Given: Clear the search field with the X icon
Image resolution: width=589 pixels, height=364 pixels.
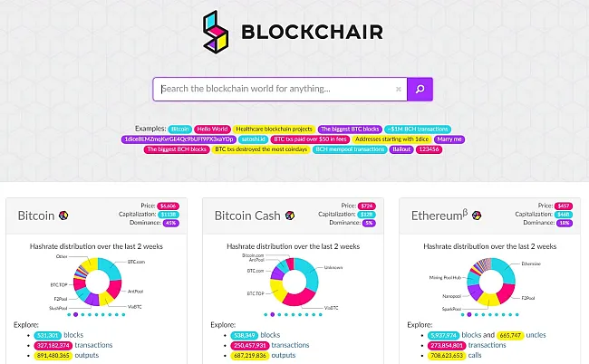Looking at the screenshot, I should (x=399, y=89).
